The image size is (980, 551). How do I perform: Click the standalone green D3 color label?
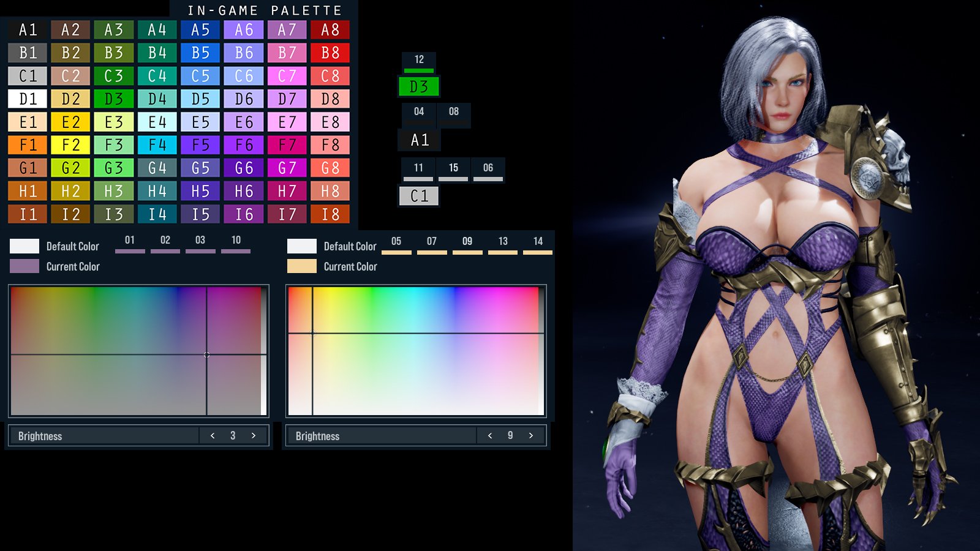click(419, 87)
